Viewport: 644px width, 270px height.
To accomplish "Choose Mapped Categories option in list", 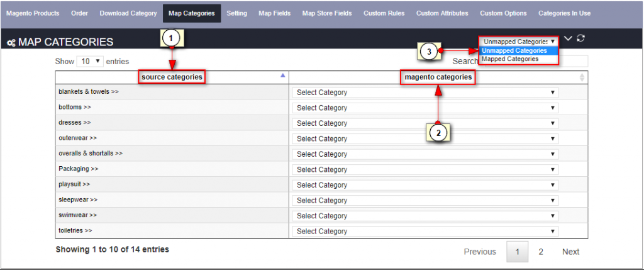I will 519,59.
